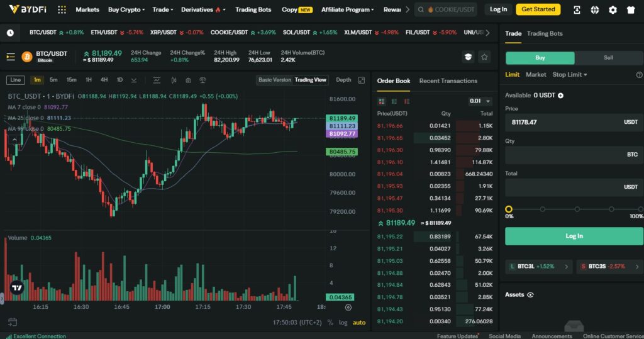Switch to Trading Bots tab in trade panel
The width and height of the screenshot is (644, 339).
coord(545,34)
